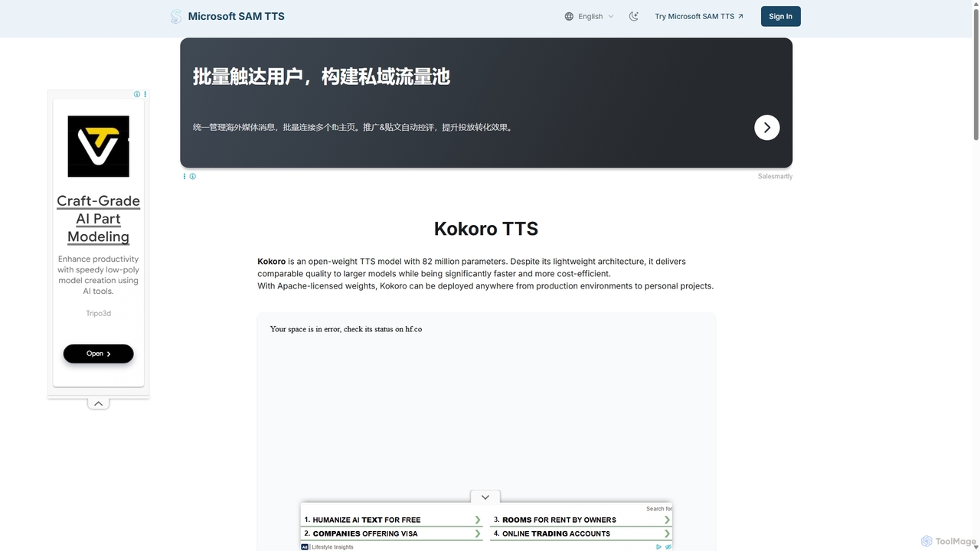Click the sidebar ad info icon
This screenshot has width=980, height=551.
(x=137, y=94)
